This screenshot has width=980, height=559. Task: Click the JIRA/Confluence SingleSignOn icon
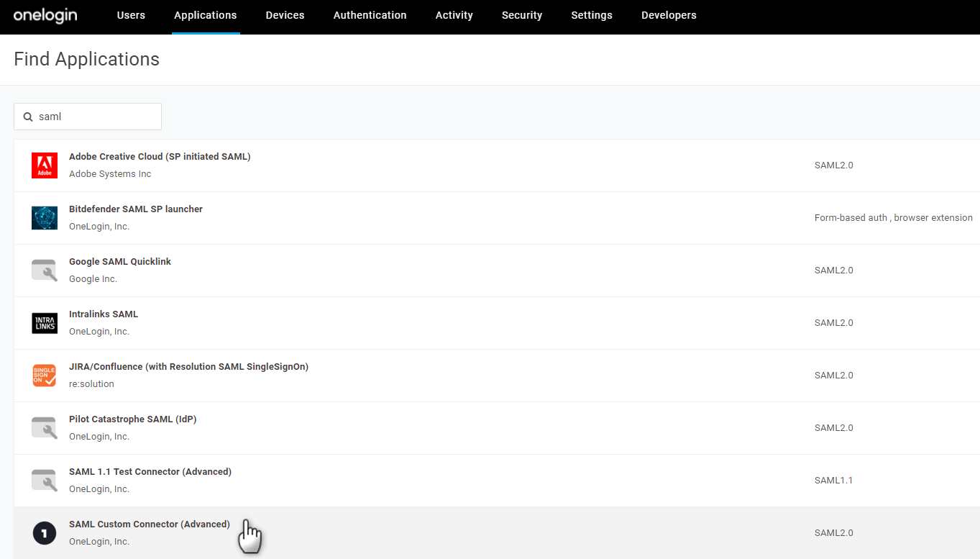pos(45,376)
